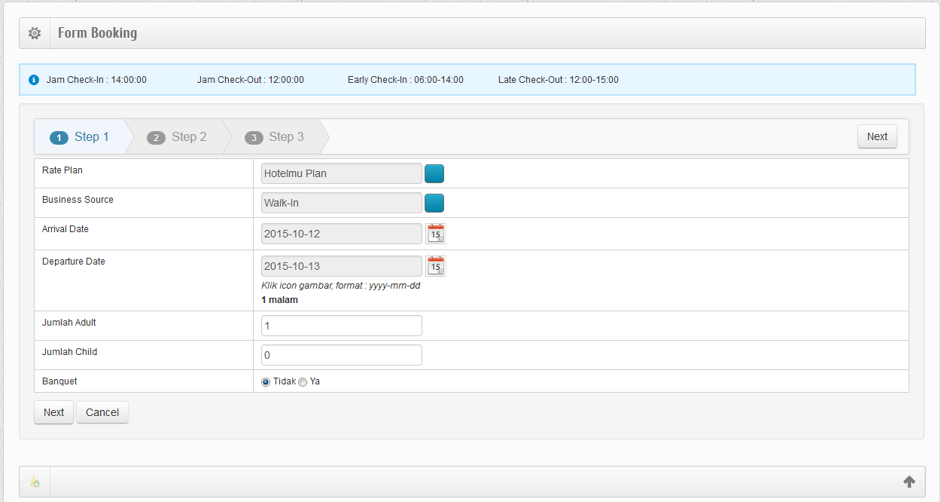Click the up arrow icon in bottom bar
Screen dimensions: 941x502
(x=909, y=482)
